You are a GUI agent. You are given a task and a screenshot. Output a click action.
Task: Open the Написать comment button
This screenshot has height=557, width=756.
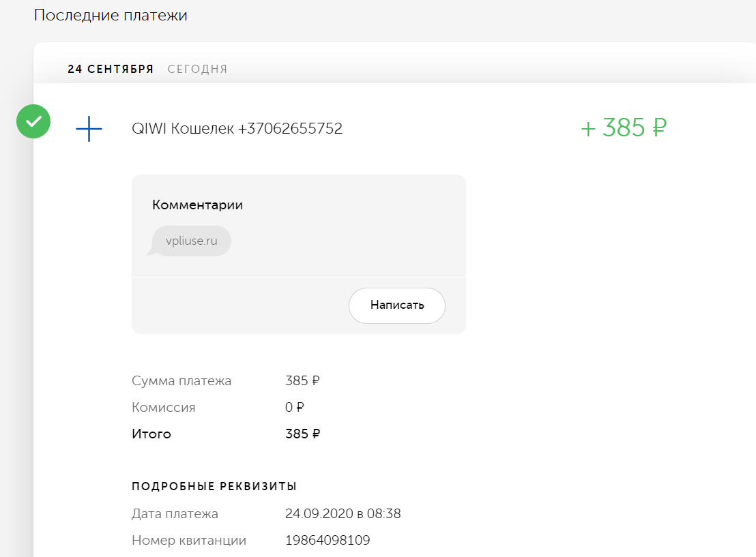tap(397, 305)
